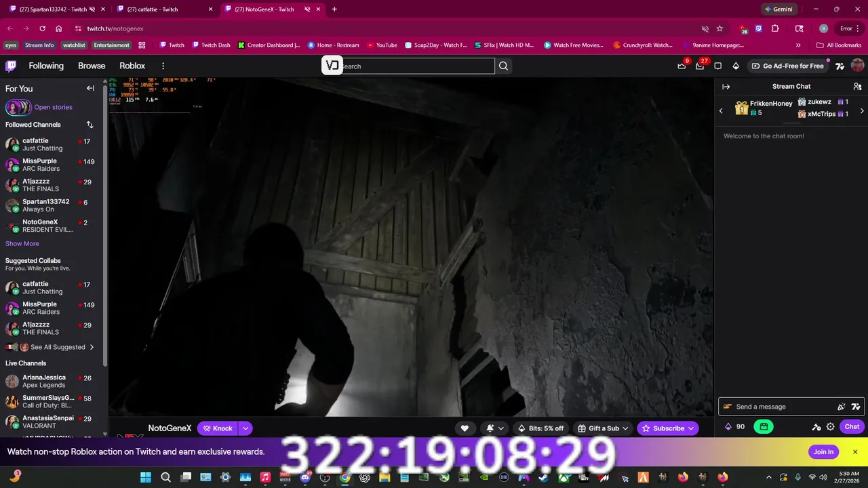This screenshot has height=488, width=868.
Task: Open 7TV emote menu in message box
Action: click(x=856, y=407)
